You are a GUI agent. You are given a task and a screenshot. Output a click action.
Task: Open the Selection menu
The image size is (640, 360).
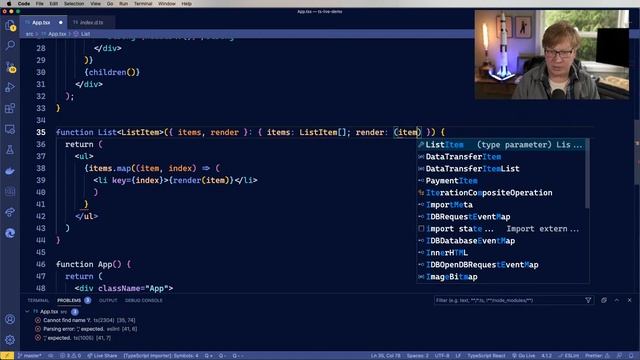74,4
